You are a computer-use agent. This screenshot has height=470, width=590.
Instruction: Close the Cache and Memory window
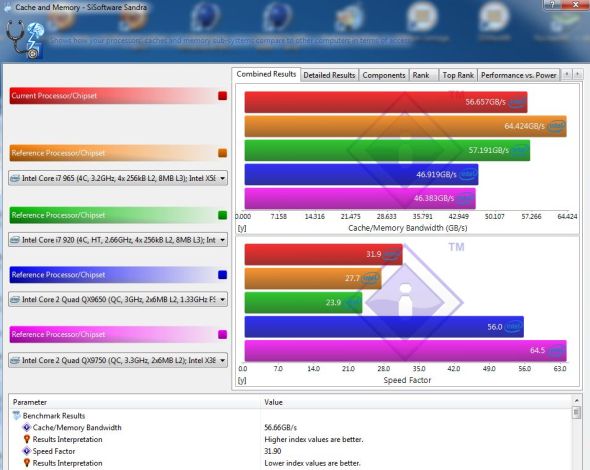coord(575,4)
